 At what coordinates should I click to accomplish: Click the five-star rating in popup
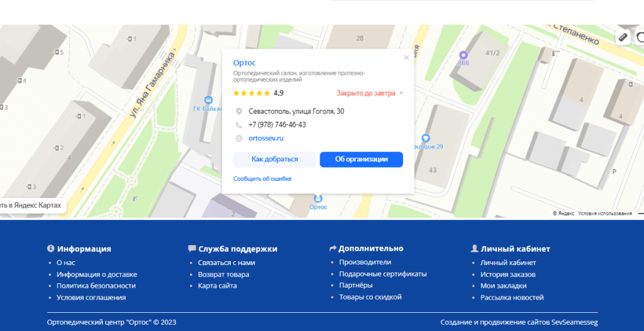coord(252,93)
